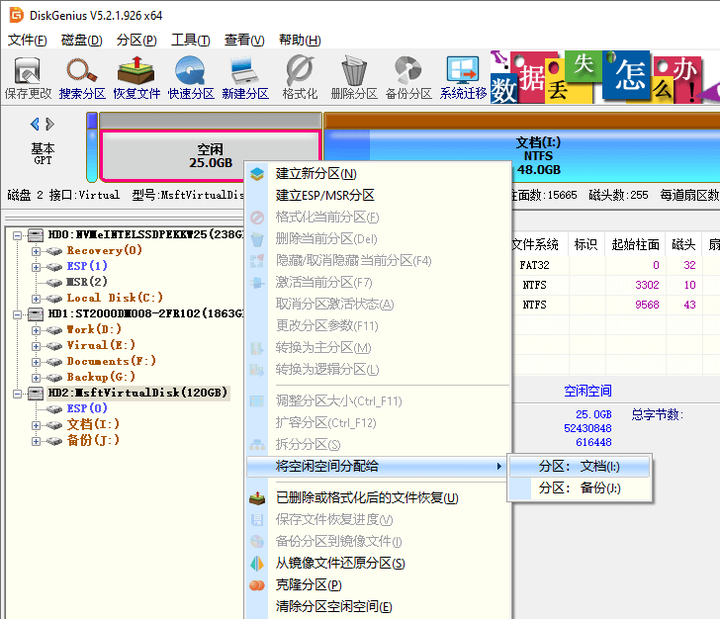
Task: Click Delete Partition (删除分区) trash icon
Action: [x=354, y=78]
